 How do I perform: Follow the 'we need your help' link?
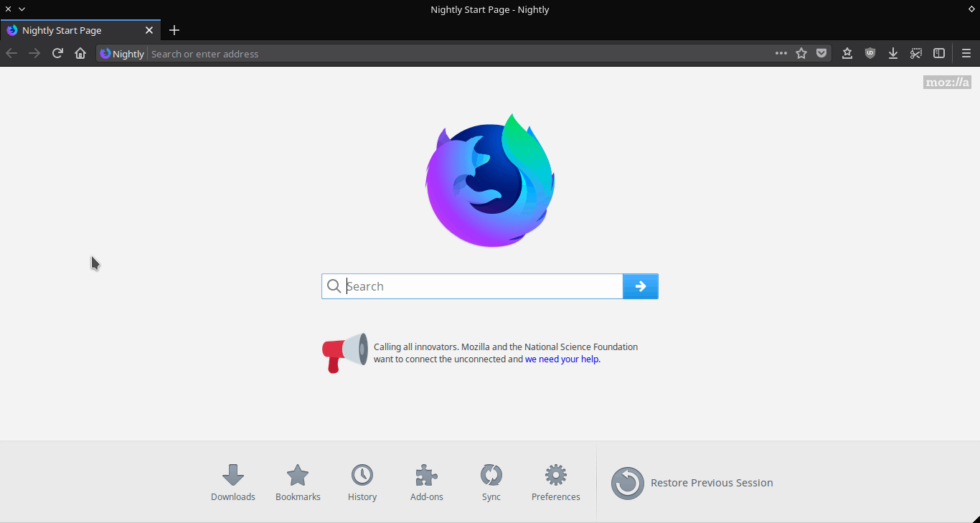562,359
